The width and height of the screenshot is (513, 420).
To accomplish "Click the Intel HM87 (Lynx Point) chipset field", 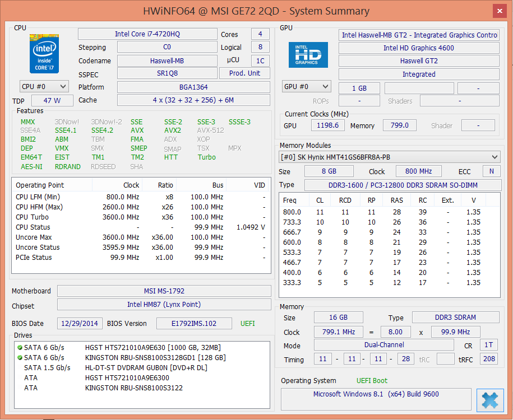I will click(164, 305).
